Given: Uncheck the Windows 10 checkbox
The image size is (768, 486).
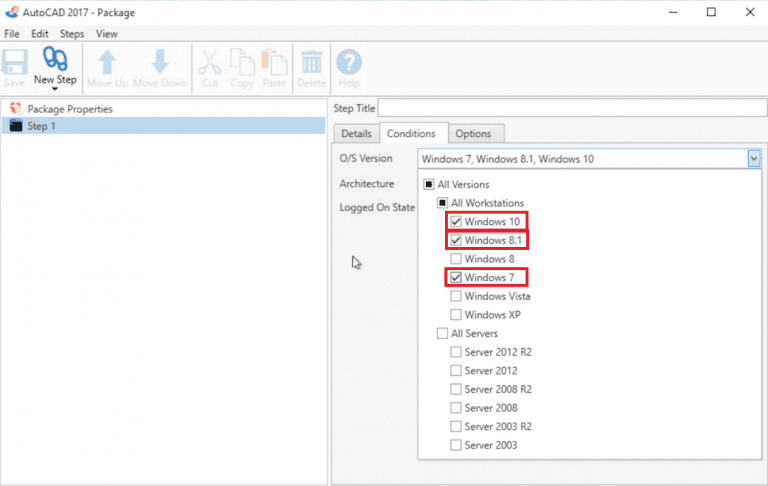Looking at the screenshot, I should click(456, 221).
